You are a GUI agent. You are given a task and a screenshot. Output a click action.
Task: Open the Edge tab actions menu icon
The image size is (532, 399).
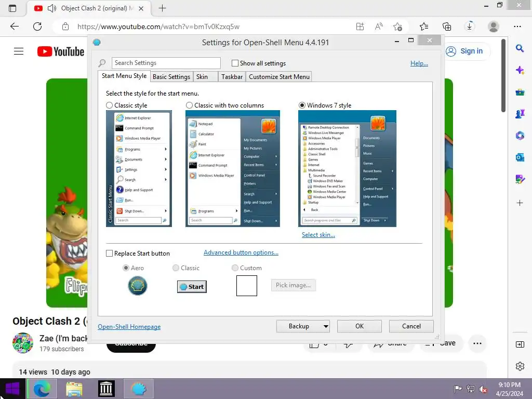point(12,8)
